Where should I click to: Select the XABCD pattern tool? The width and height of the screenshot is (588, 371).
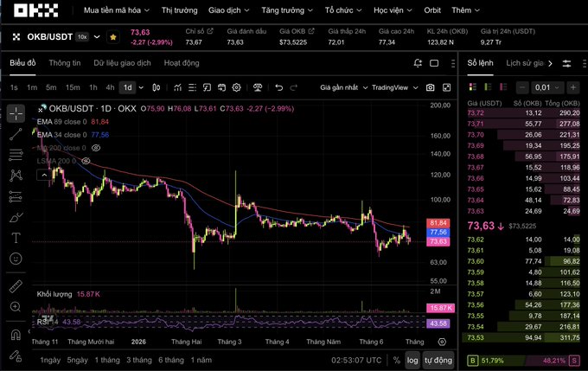tap(16, 176)
